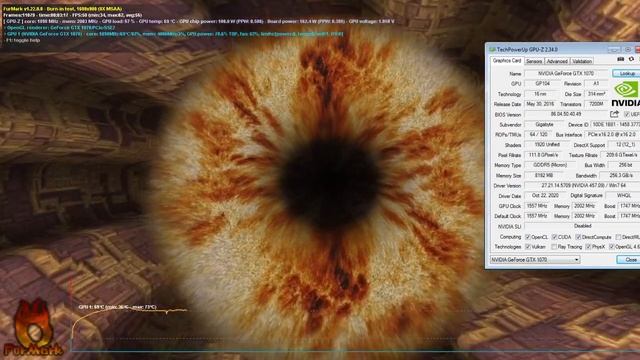640x360 pixels.
Task: Click the BIOS Version field
Action: (566, 114)
